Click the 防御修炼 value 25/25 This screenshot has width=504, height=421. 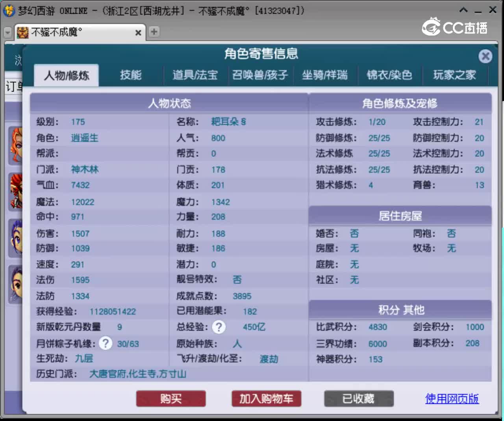coord(379,138)
